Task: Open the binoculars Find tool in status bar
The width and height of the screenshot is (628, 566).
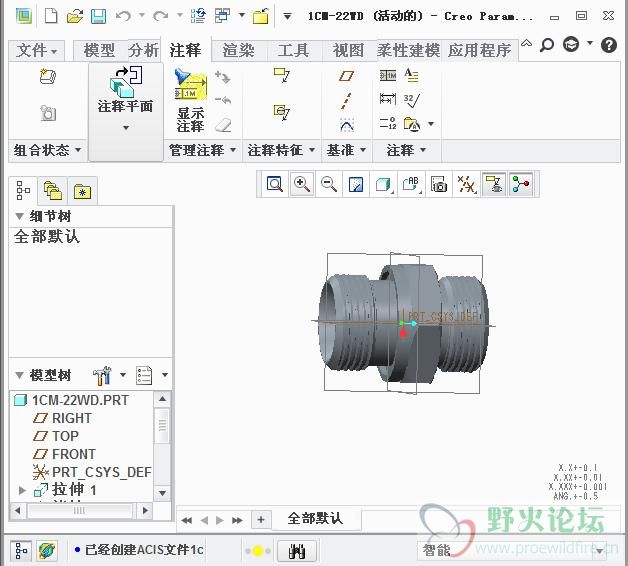Action: (x=297, y=551)
